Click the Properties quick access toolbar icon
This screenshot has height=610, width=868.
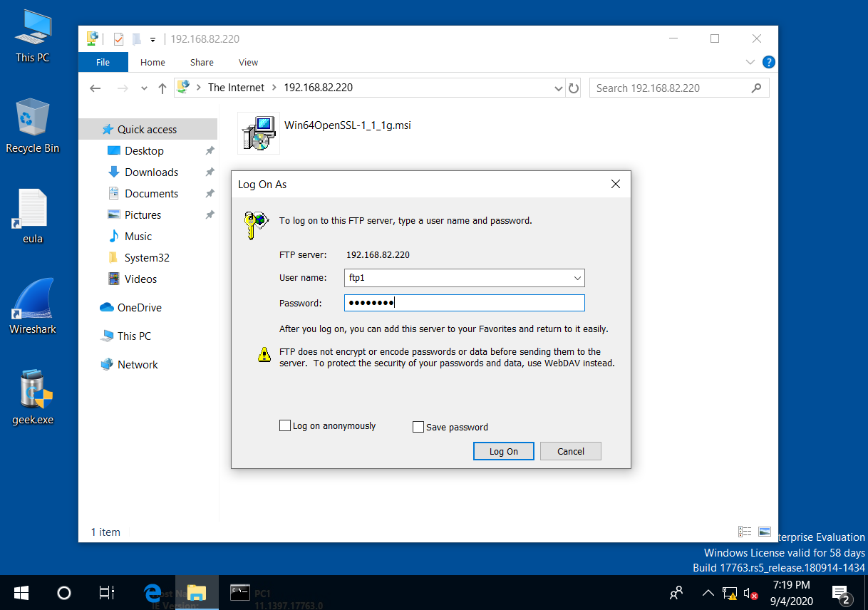[x=118, y=39]
